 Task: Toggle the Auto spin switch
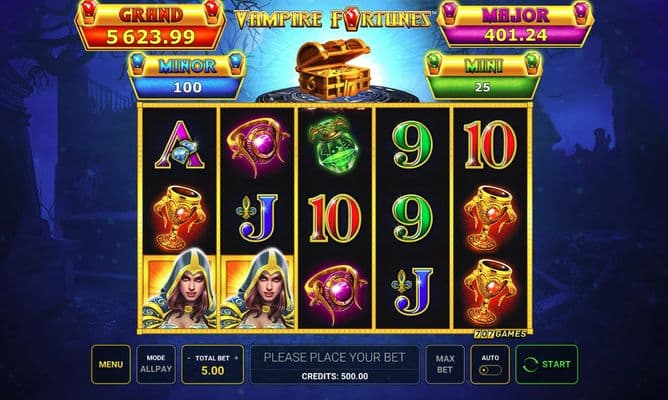click(490, 370)
